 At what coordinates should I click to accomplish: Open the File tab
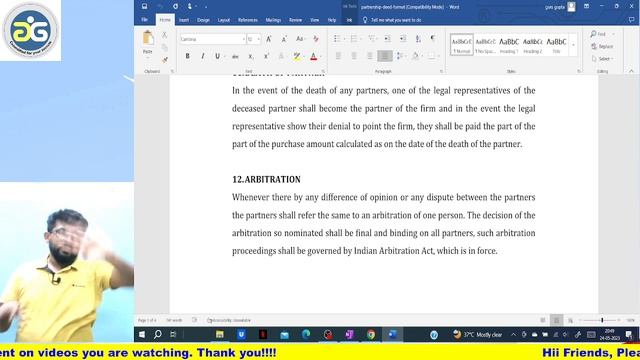144,20
